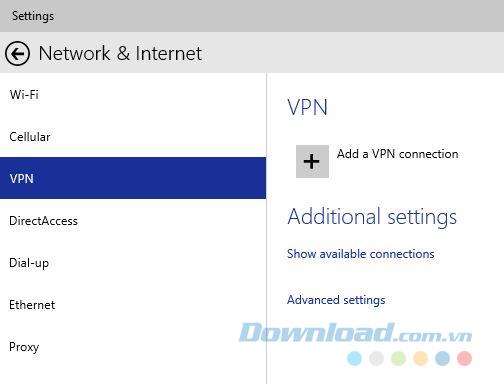The height and width of the screenshot is (384, 504).
Task: Click the Add a VPN connection label
Action: [x=397, y=154]
